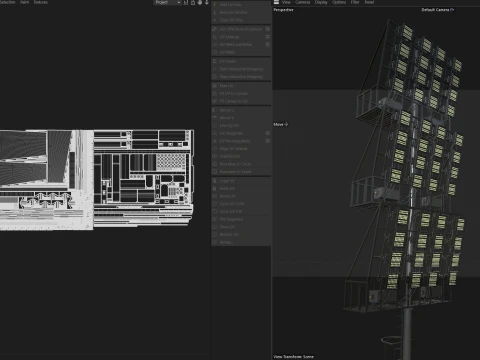Click the UV Unwrap command icon
This screenshot has width=480, height=360.
coord(215,37)
